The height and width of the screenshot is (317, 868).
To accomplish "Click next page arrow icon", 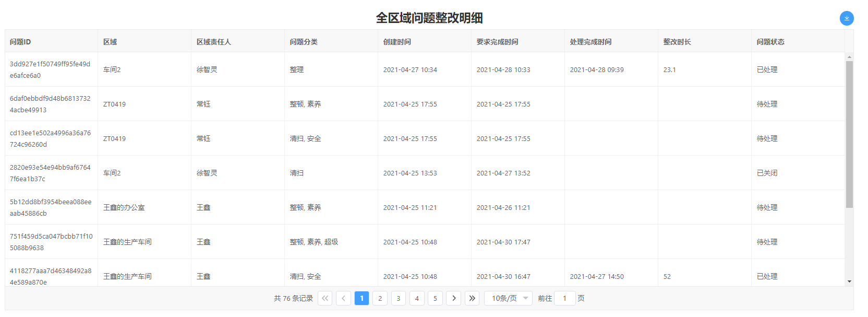I will 454,298.
